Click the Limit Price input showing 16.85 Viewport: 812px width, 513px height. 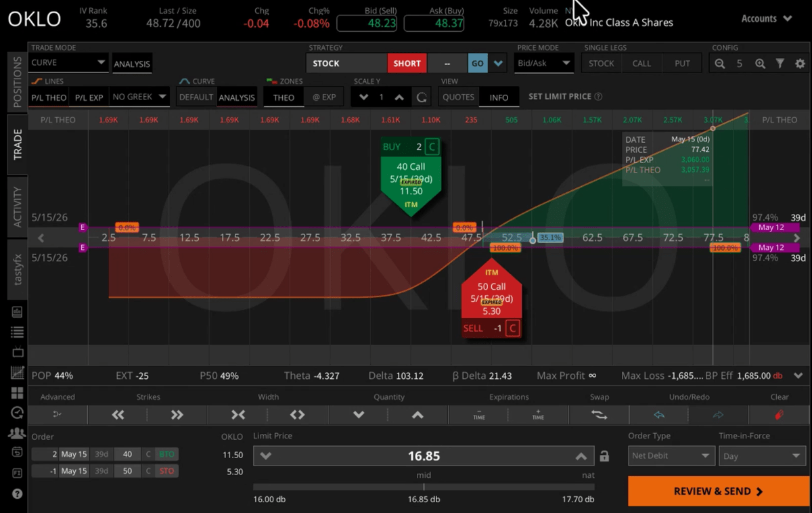click(424, 455)
